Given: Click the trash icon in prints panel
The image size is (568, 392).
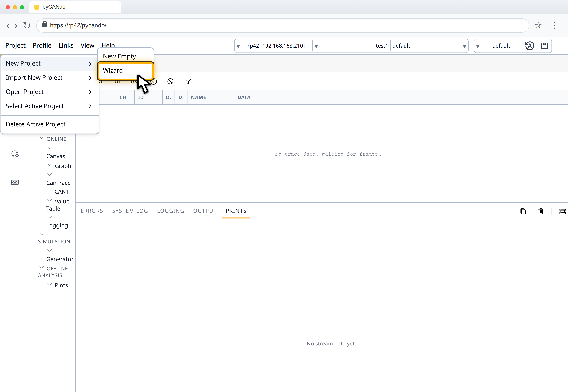Looking at the screenshot, I should click(540, 211).
